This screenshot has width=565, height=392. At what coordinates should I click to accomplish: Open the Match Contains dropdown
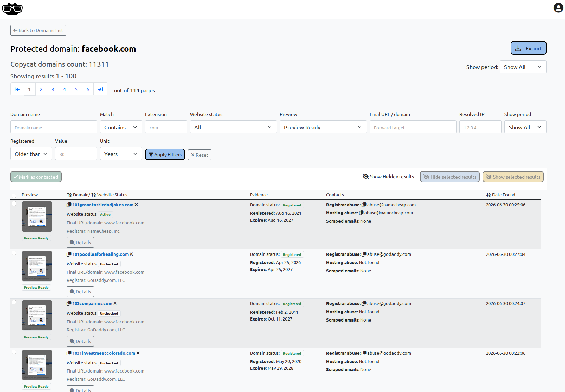(x=121, y=127)
